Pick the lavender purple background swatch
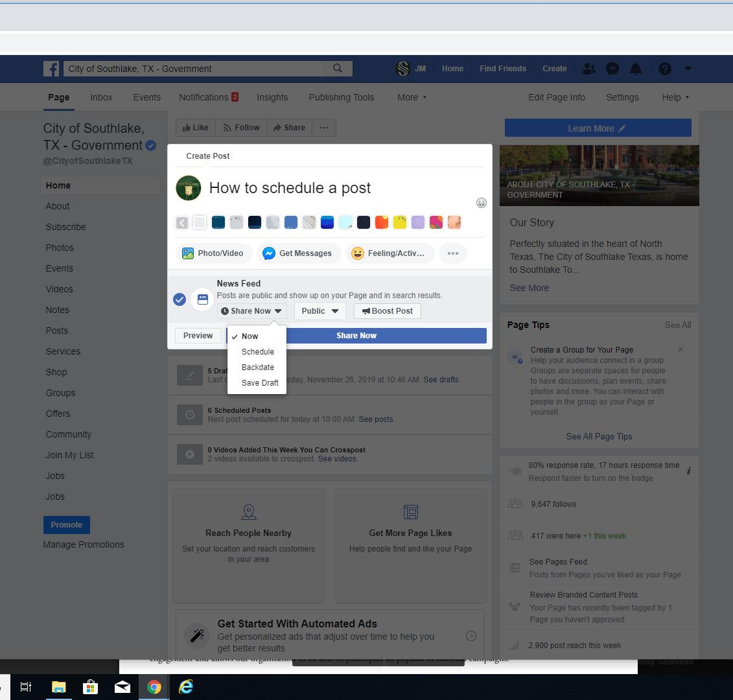The height and width of the screenshot is (700, 733). tap(418, 222)
